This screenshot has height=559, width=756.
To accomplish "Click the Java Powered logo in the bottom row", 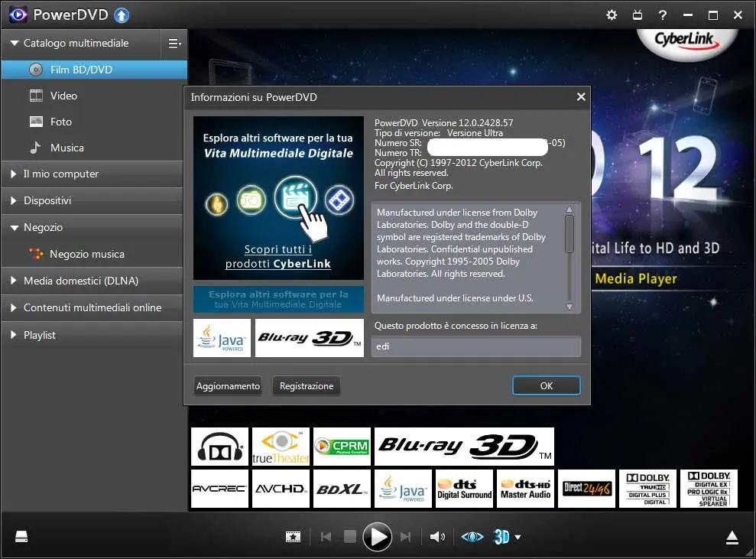I will [403, 489].
